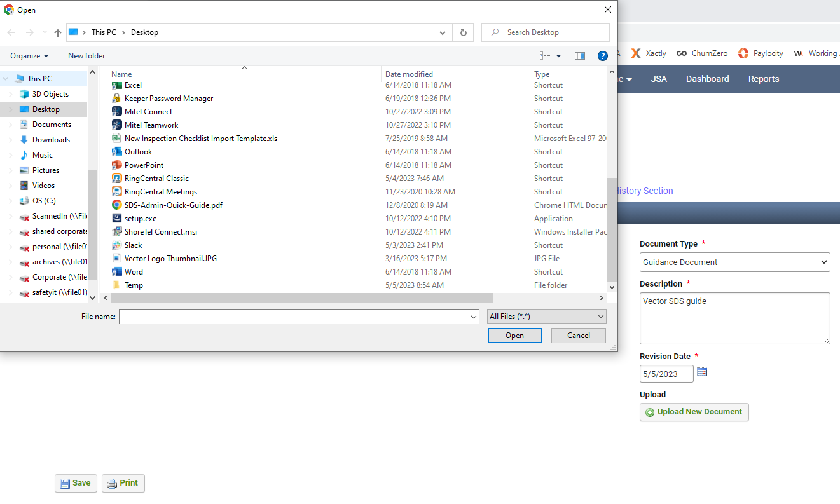Open the Reports navigation tab
Screen dimensions: 840x504
[x=764, y=79]
